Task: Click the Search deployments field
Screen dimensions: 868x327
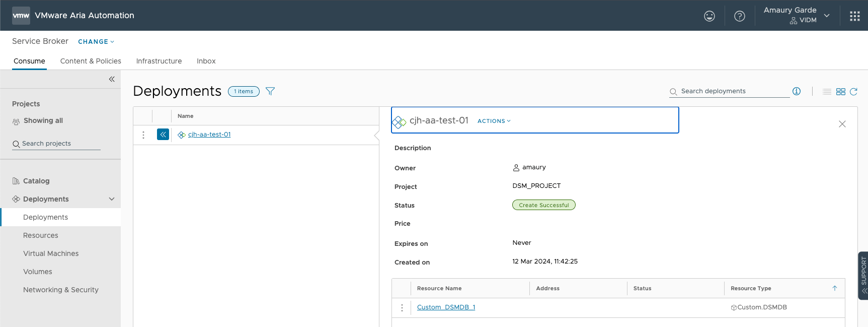Action: pos(730,91)
